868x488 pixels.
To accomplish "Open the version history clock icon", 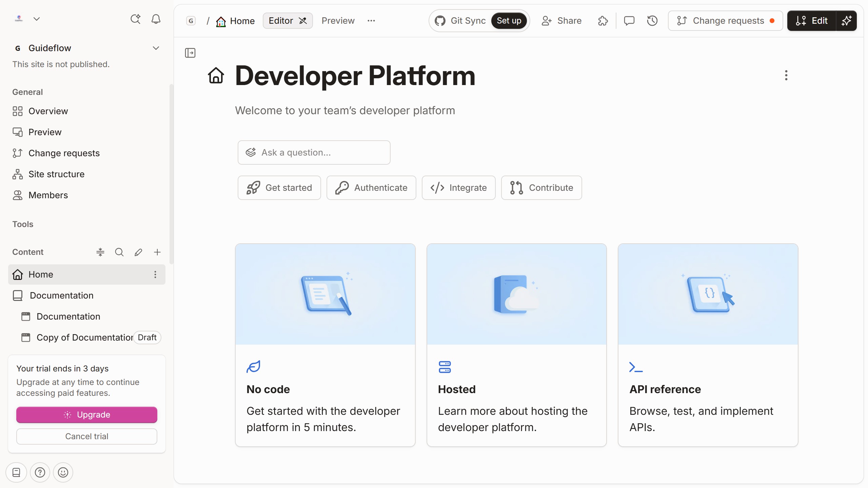I will (x=652, y=21).
